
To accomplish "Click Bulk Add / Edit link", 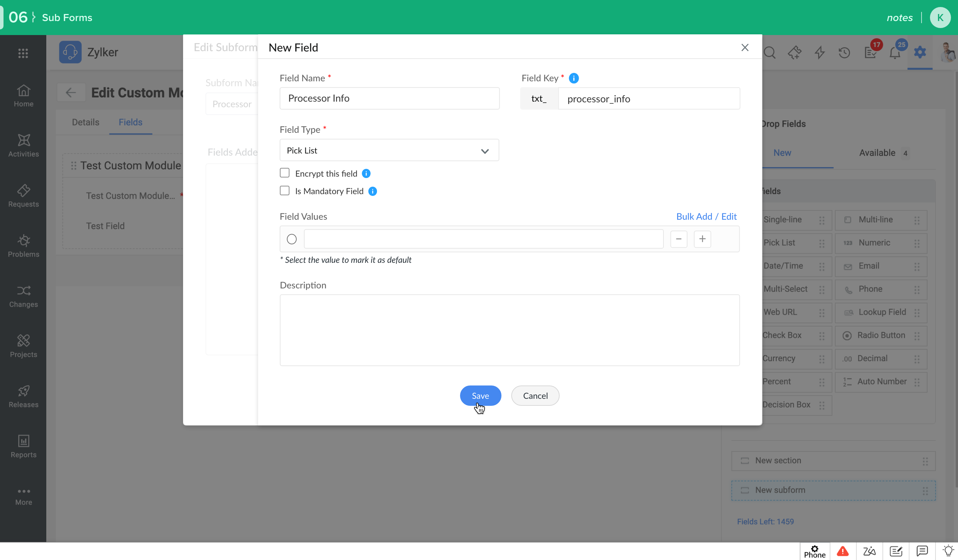I will 706,217.
